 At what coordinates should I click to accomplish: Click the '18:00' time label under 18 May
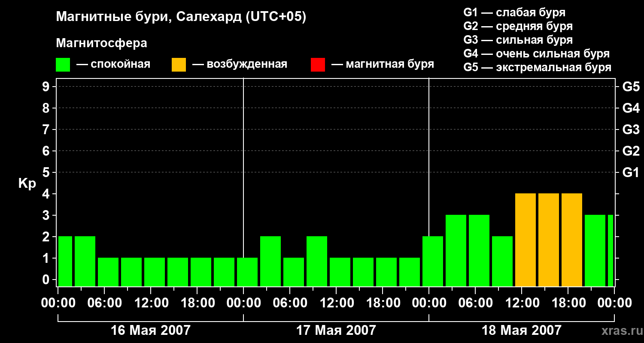(x=568, y=303)
